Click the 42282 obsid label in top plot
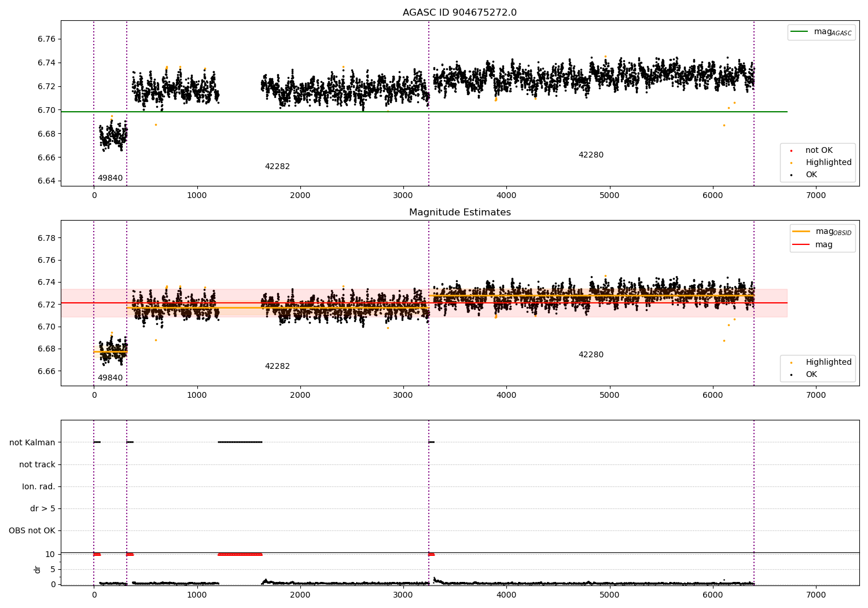Image resolution: width=868 pixels, height=608 pixels. pos(277,166)
